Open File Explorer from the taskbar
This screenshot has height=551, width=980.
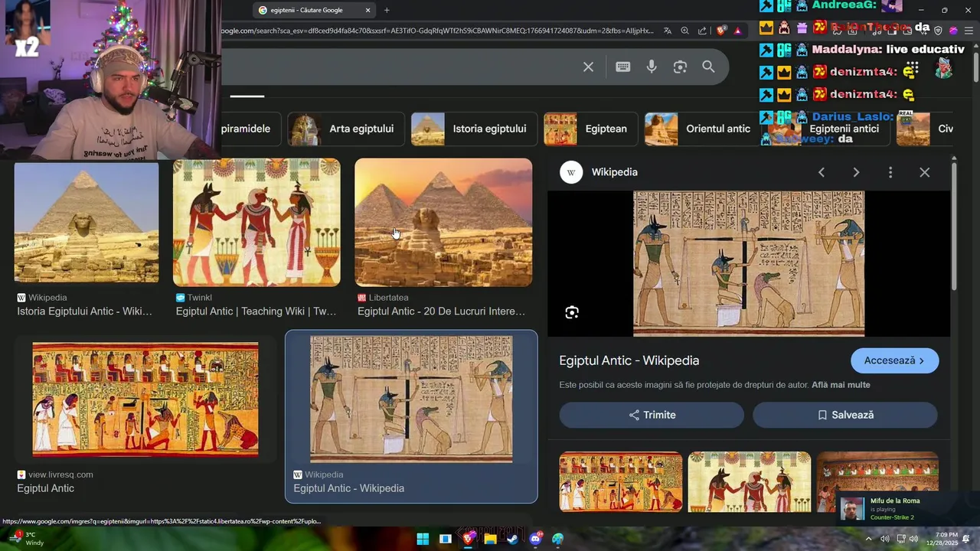(490, 539)
